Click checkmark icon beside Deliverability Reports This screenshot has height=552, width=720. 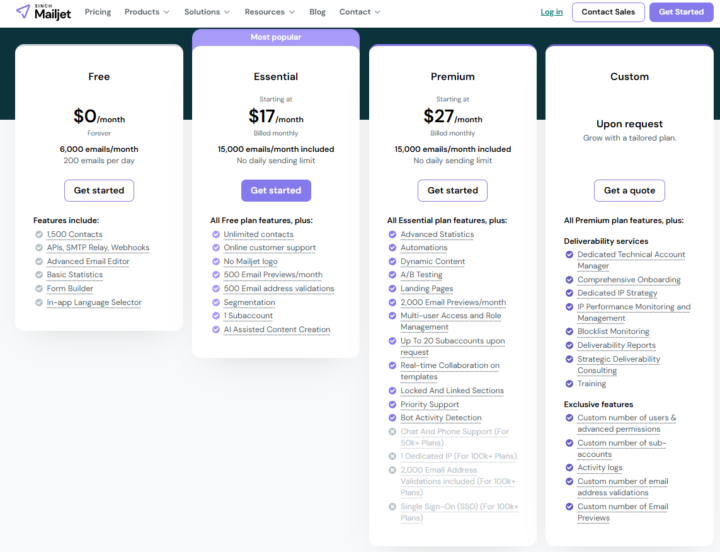[569, 345]
